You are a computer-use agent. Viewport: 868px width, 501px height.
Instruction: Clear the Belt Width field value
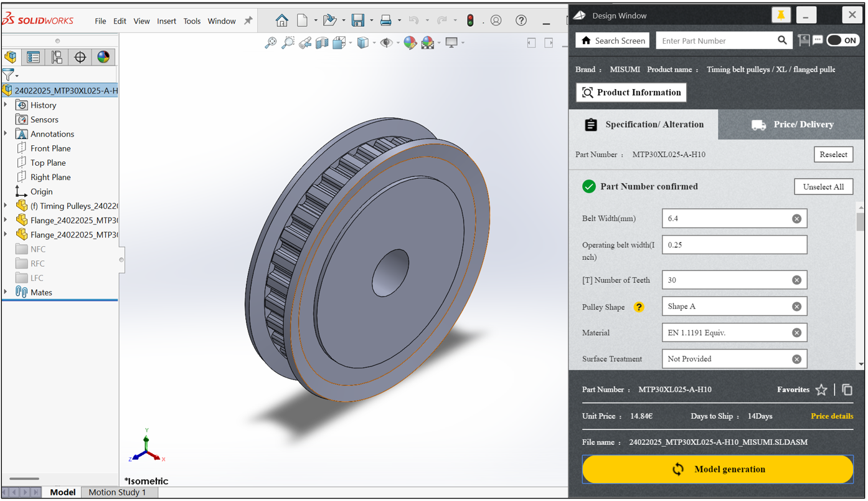[x=796, y=219]
